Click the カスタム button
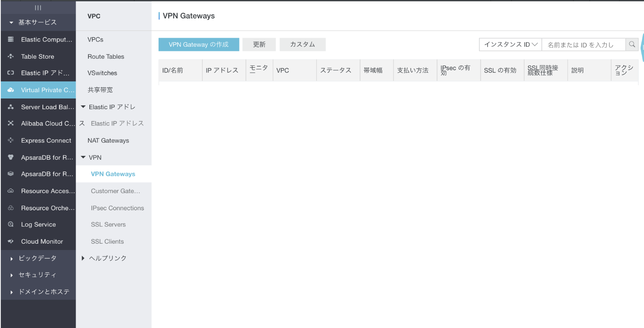The height and width of the screenshot is (328, 644). (x=303, y=45)
